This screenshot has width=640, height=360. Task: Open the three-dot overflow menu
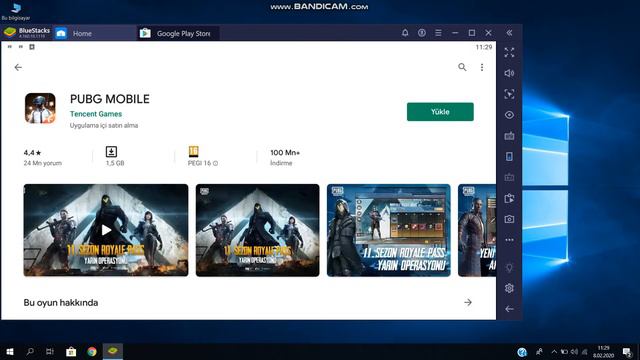point(482,67)
